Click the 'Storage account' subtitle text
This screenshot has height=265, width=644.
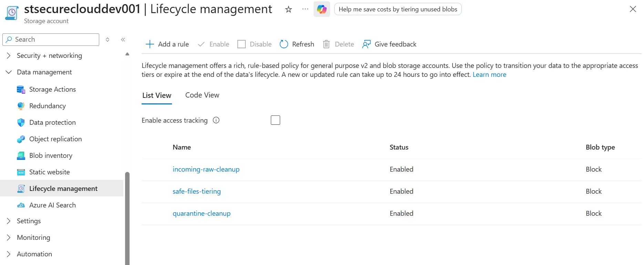click(x=46, y=21)
